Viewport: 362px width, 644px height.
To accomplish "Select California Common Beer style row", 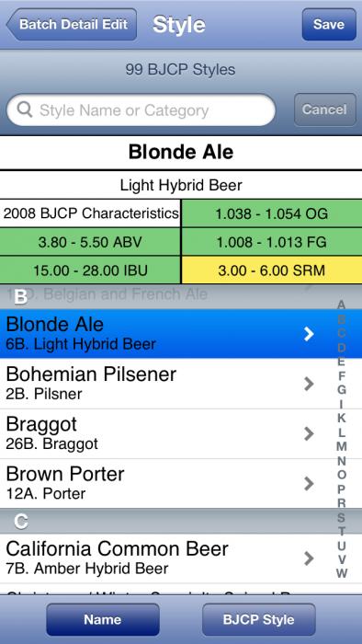I will (x=164, y=558).
